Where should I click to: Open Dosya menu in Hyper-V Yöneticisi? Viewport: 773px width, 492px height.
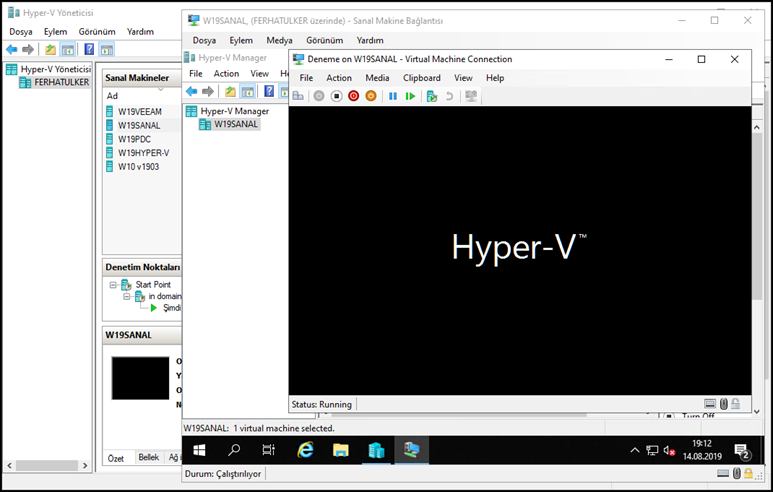point(21,32)
